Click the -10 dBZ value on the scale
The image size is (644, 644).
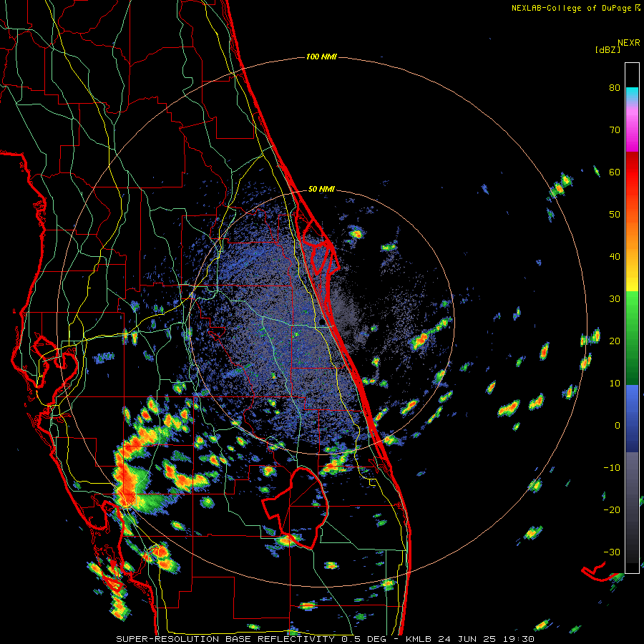coord(612,468)
